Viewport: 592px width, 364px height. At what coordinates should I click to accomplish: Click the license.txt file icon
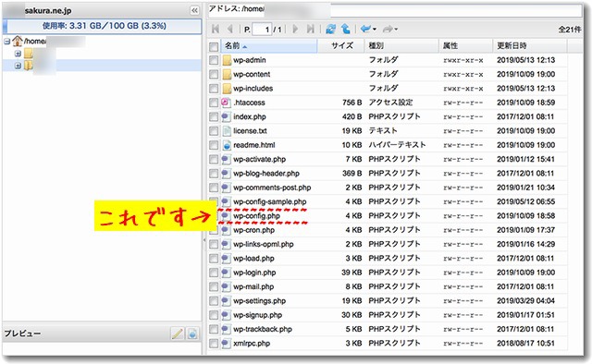(x=226, y=131)
